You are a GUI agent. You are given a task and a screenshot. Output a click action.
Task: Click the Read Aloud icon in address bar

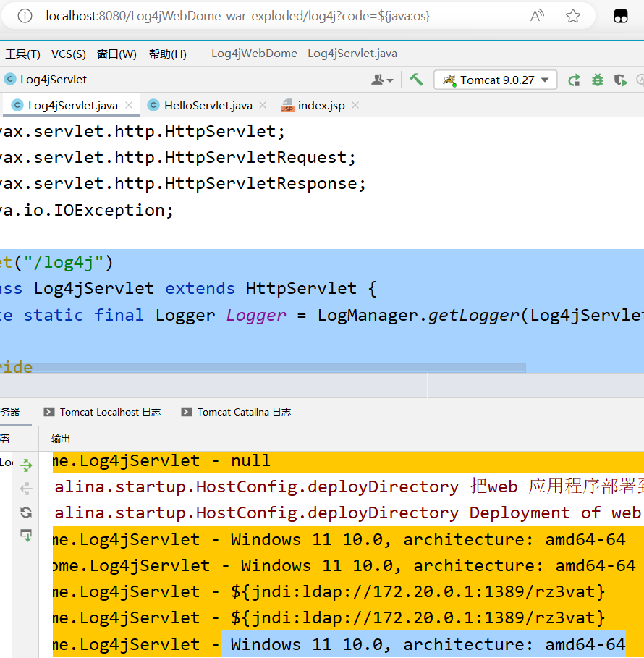[x=537, y=16]
